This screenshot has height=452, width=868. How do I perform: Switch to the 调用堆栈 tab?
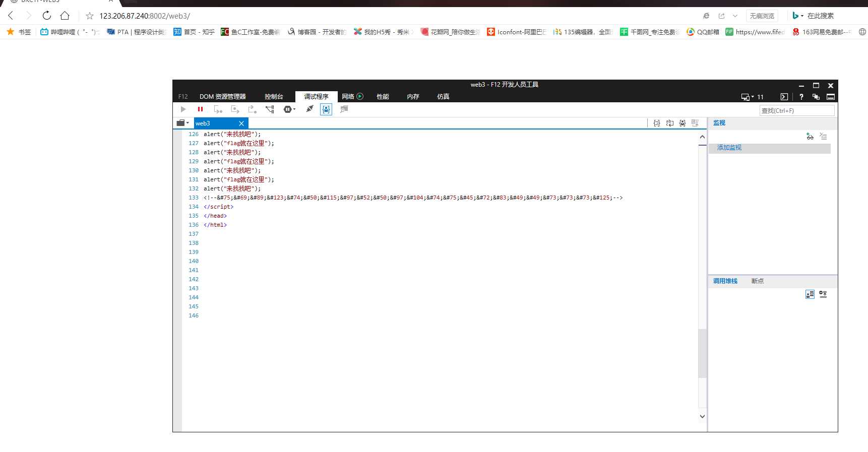[x=725, y=281]
